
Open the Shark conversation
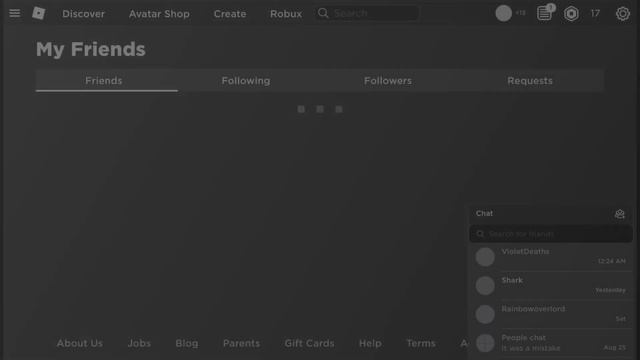pos(551,285)
